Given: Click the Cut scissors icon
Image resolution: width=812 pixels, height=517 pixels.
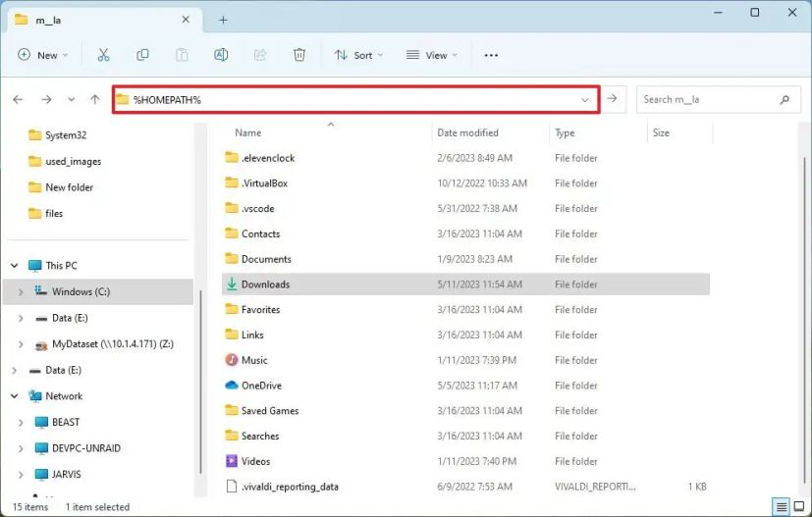Looking at the screenshot, I should coord(103,55).
